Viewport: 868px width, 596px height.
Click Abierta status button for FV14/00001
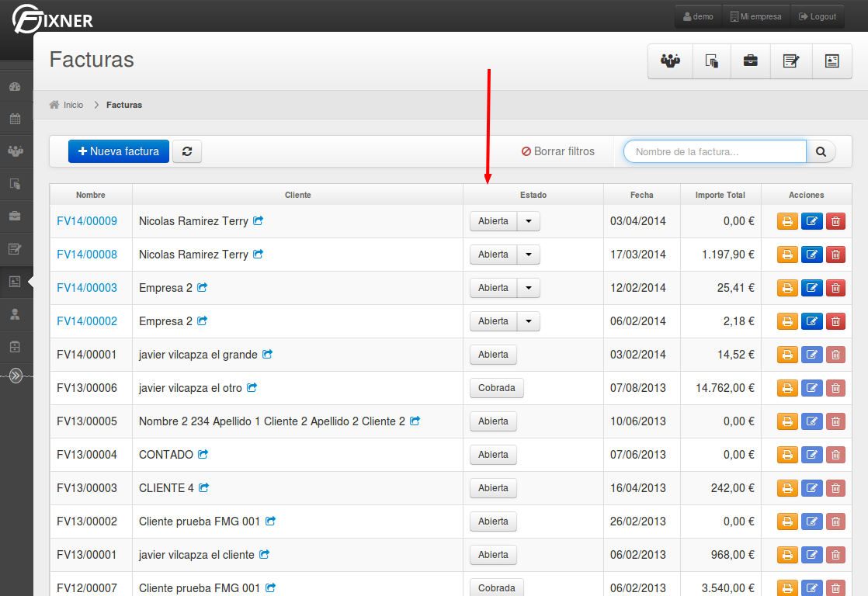pyautogui.click(x=493, y=355)
